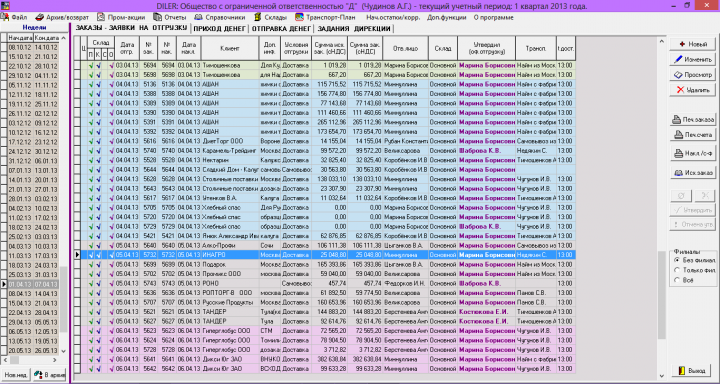720x384 pixels.
Task: Switch to the ПРИХОД ДЕНЕГ tab
Action: [x=219, y=28]
